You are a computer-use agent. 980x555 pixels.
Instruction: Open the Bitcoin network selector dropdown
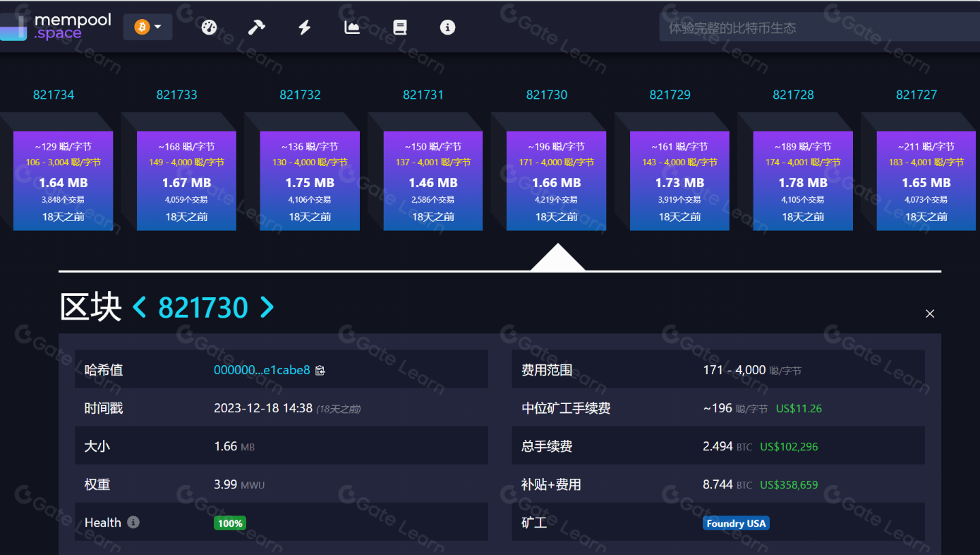tap(148, 28)
